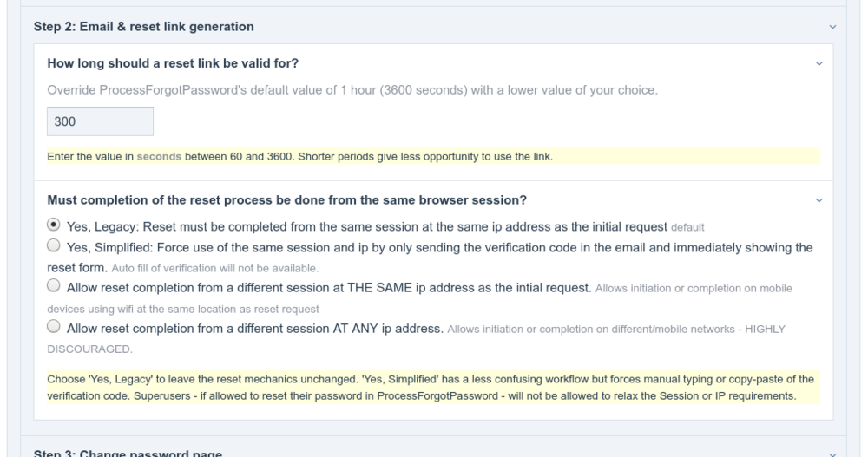Select the 'Yes, Legacy' radio button
The width and height of the screenshot is (868, 457).
[x=54, y=225]
